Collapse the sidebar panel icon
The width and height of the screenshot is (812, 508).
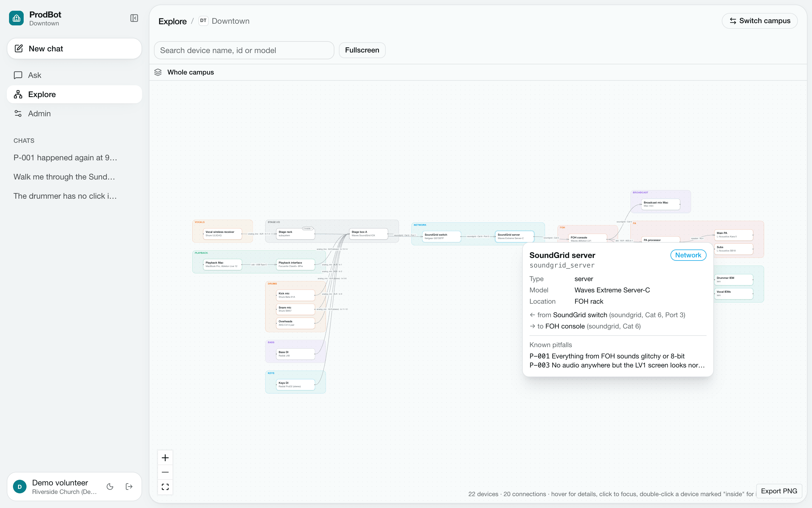134,18
